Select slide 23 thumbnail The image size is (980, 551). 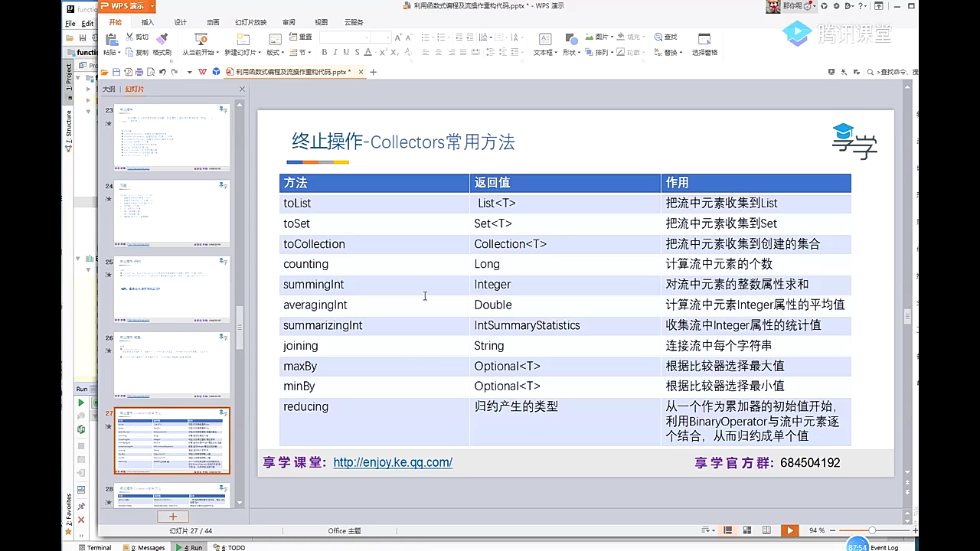[x=171, y=137]
